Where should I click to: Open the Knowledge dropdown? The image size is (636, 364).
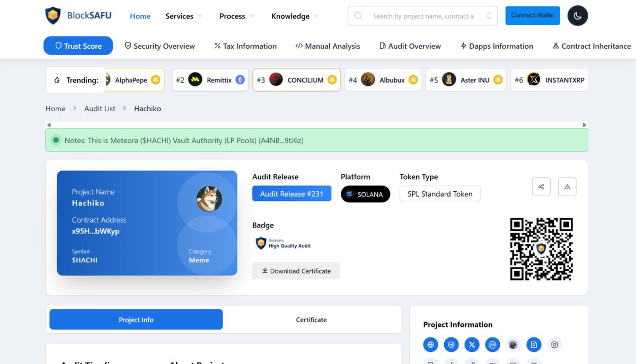[290, 16]
